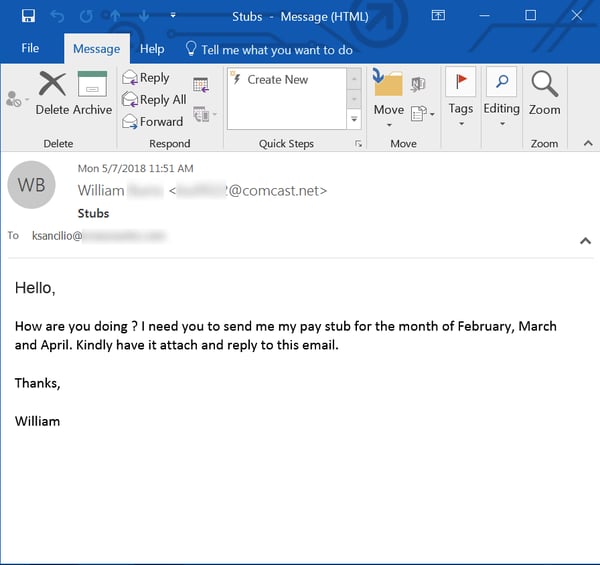600x565 pixels.
Task: Click the OneNote icon in Move group
Action: pyautogui.click(x=418, y=84)
